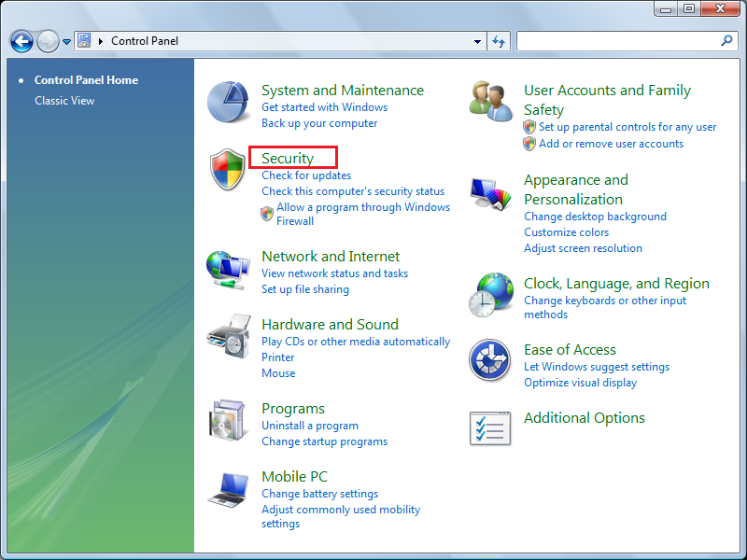Viewport: 747px width, 560px height.
Task: Click Play CDs or other media automatically
Action: pyautogui.click(x=356, y=342)
